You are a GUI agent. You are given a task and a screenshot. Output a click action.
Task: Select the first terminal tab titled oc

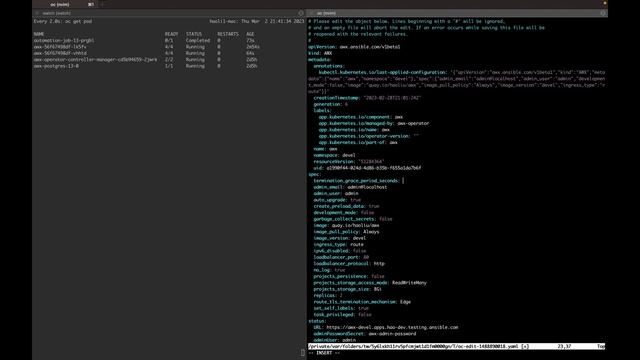[x=60, y=4]
